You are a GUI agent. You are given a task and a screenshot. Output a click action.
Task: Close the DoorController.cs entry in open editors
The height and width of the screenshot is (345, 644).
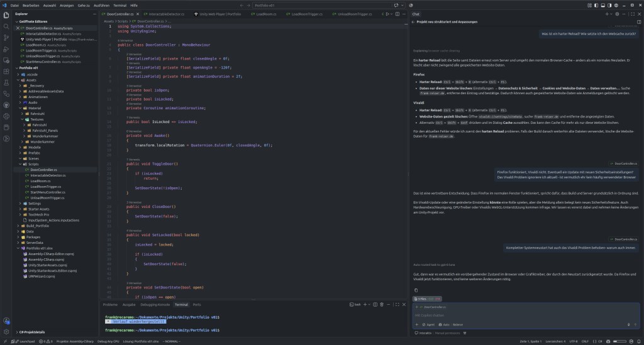18,28
